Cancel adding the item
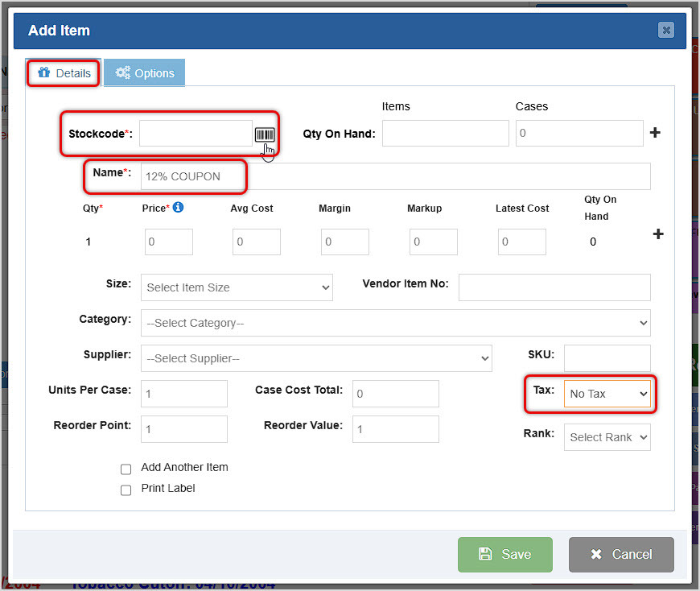 (621, 555)
